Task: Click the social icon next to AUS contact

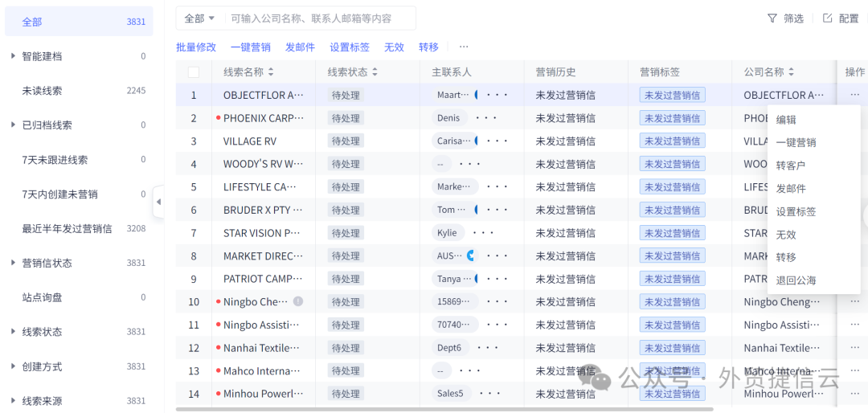Action: click(x=471, y=256)
